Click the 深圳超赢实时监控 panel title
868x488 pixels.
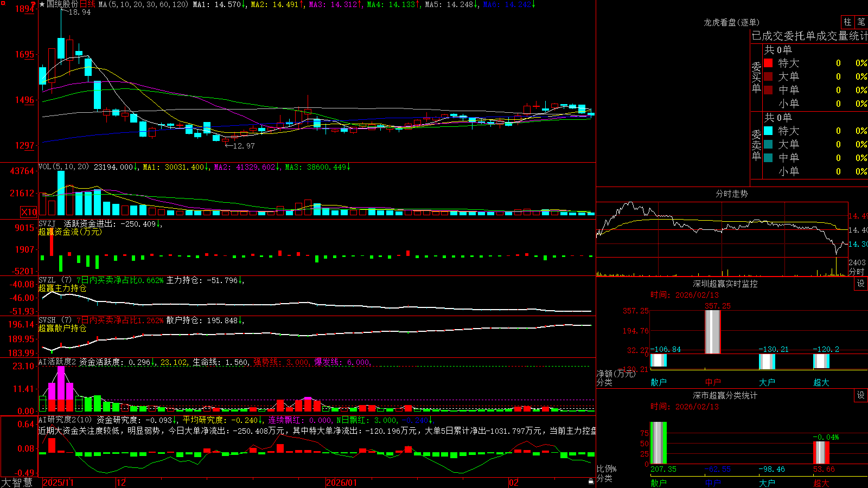[x=725, y=284]
